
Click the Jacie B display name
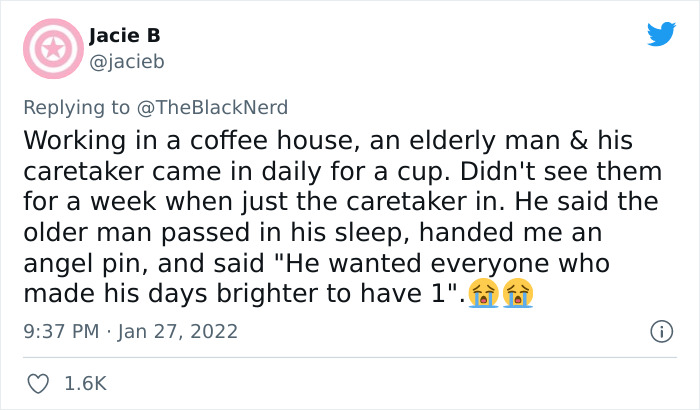click(125, 36)
